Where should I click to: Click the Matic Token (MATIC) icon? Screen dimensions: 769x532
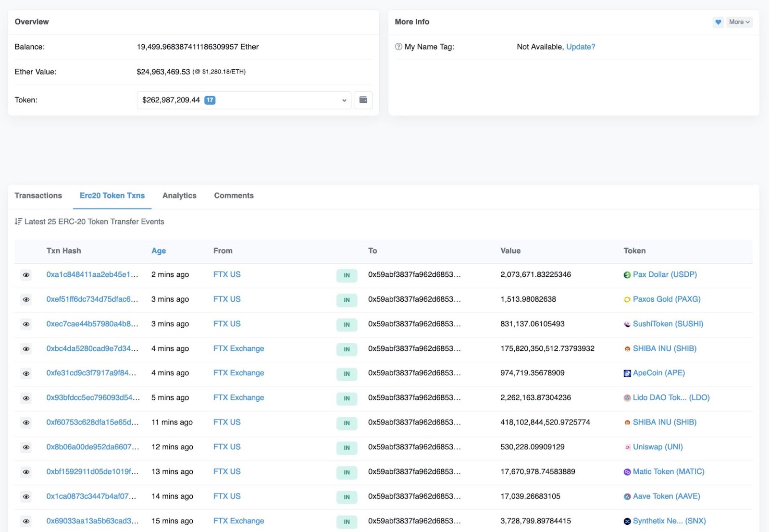pos(627,472)
